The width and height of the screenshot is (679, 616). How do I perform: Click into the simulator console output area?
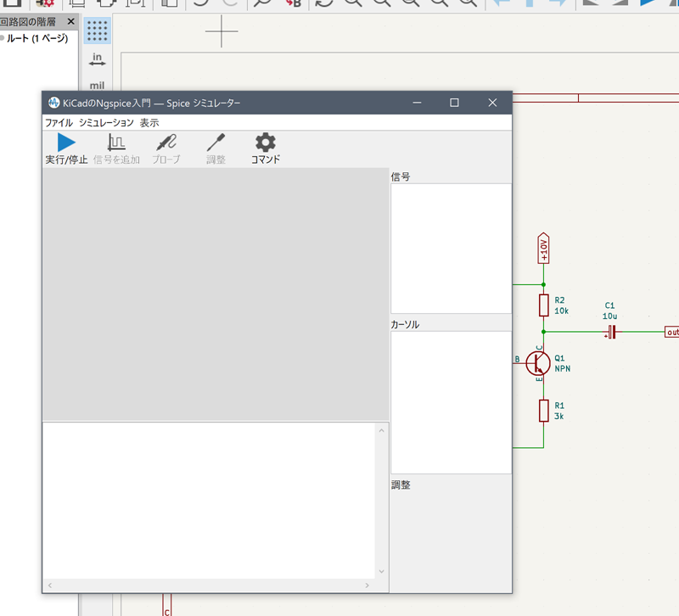coord(209,501)
